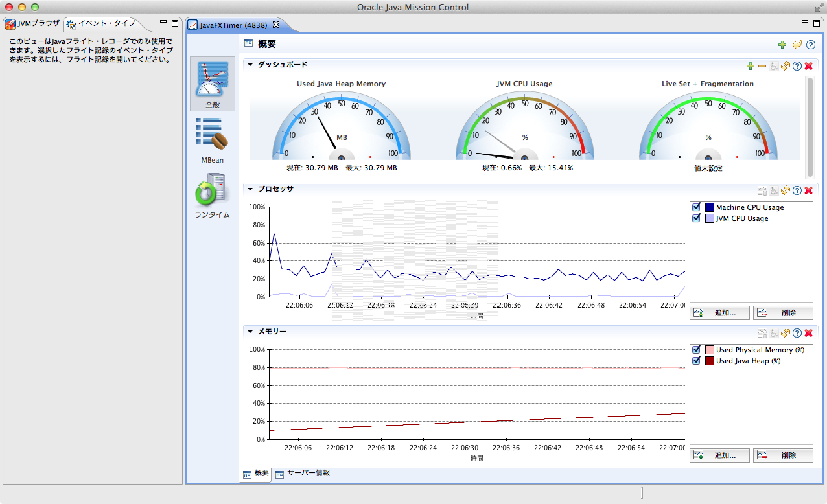Click 追加... button in プロセッサ section
Screen dimensions: 827x504
[x=719, y=313]
